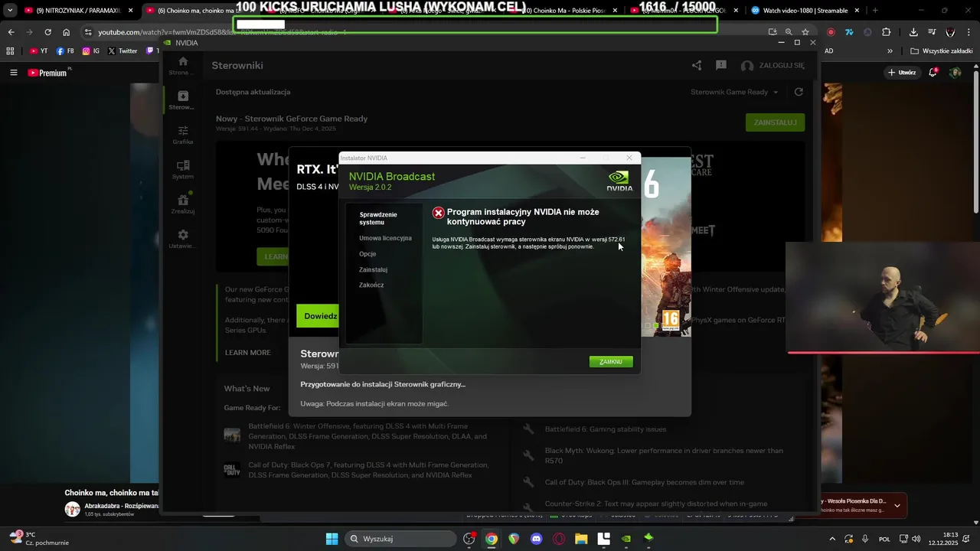Click the browser back arrow

11,32
